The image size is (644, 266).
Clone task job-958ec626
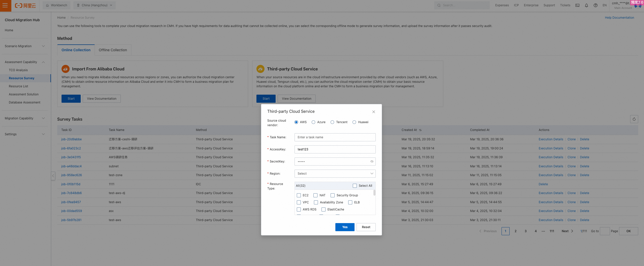point(571,175)
